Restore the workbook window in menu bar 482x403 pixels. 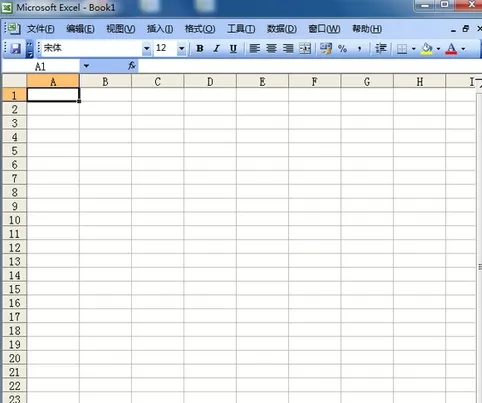coord(466,29)
